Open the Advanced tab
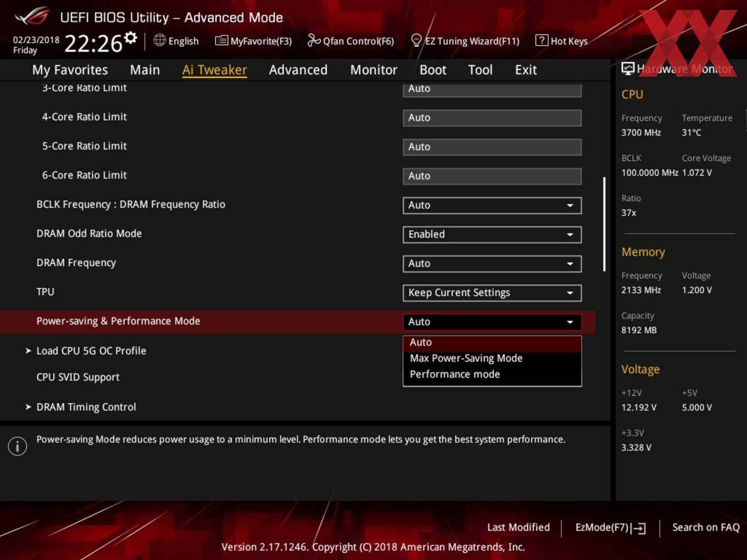The height and width of the screenshot is (560, 747). click(298, 70)
